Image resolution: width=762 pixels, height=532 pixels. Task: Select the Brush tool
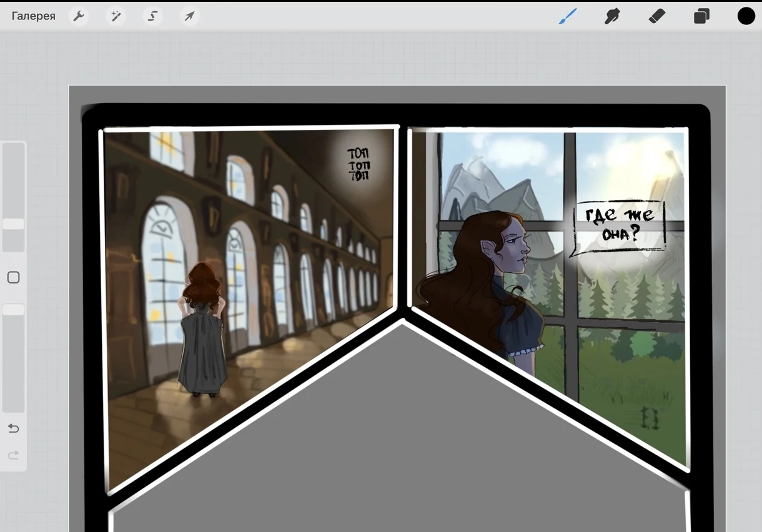[x=568, y=16]
